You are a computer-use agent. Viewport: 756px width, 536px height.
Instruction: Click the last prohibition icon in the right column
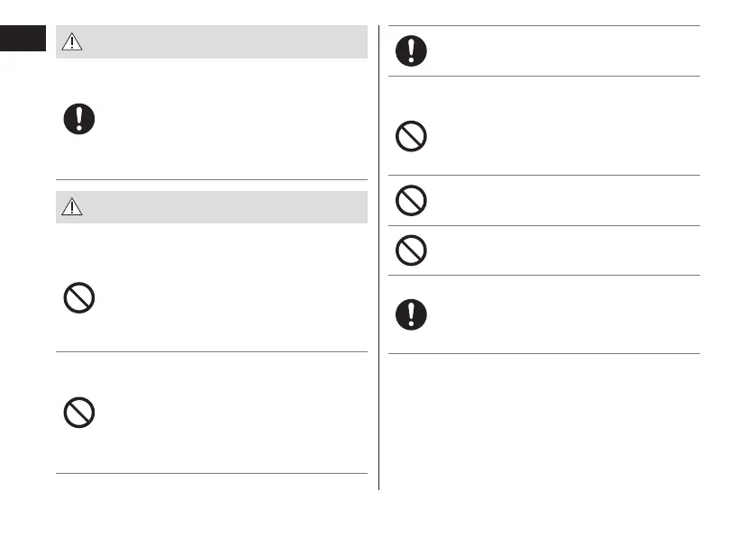coord(412,250)
